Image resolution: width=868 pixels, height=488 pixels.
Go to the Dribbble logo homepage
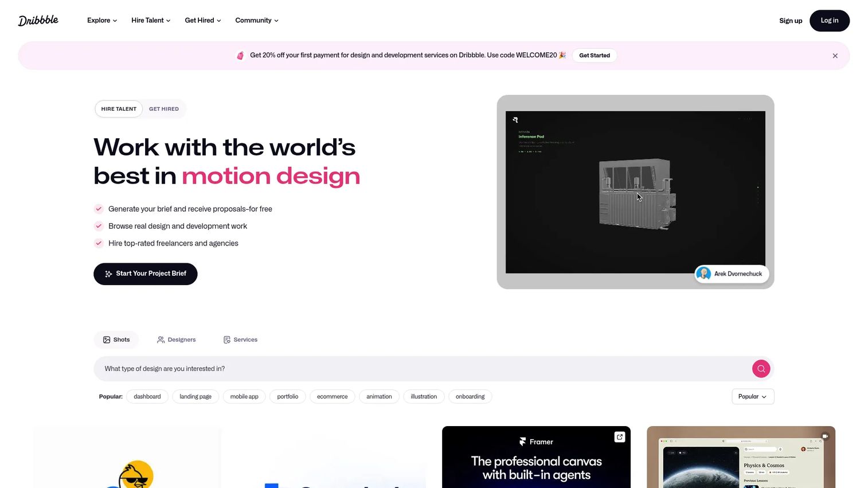(x=38, y=20)
